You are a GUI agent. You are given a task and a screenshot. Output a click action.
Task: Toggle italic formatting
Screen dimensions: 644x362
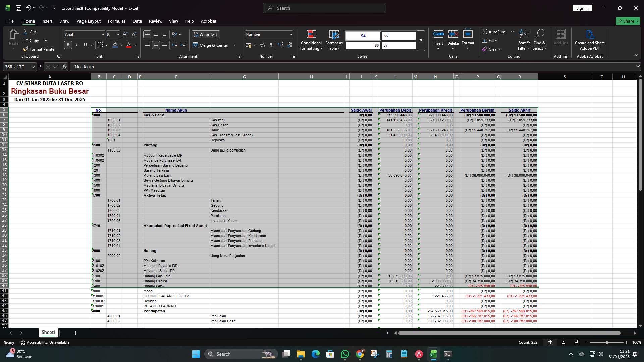point(76,45)
